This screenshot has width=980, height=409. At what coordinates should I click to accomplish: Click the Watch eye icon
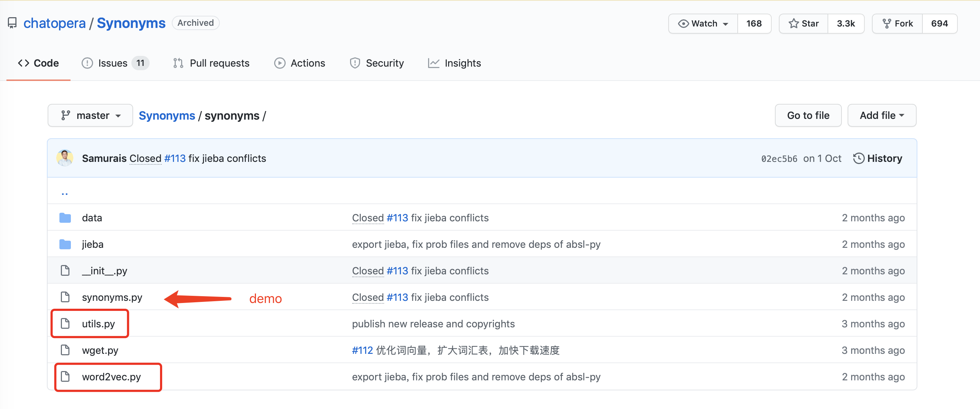(684, 23)
